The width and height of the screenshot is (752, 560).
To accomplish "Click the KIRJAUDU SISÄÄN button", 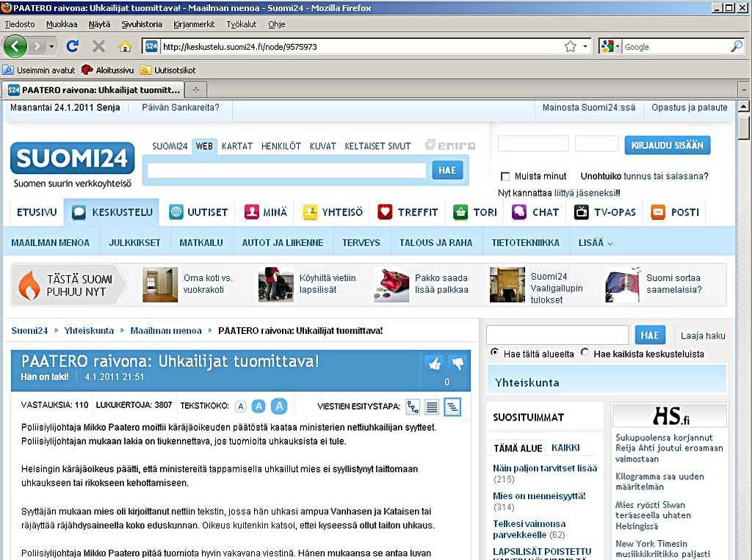I will [x=667, y=145].
